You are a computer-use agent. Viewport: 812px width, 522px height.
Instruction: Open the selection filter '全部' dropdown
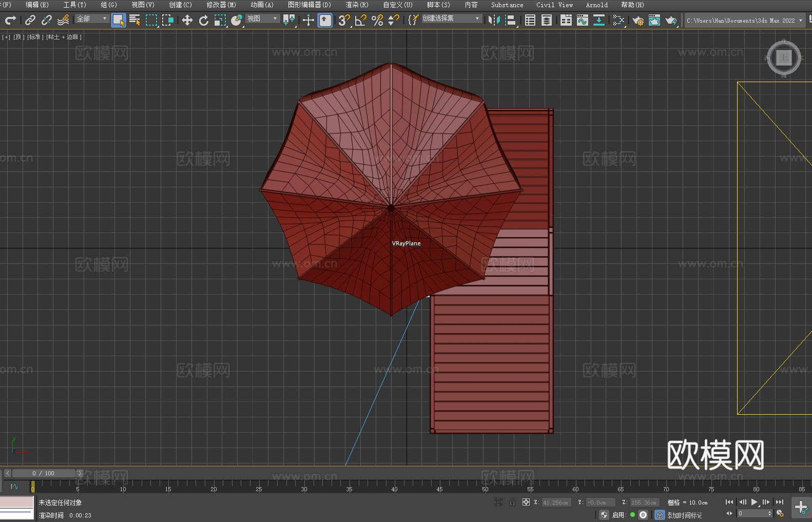point(92,18)
